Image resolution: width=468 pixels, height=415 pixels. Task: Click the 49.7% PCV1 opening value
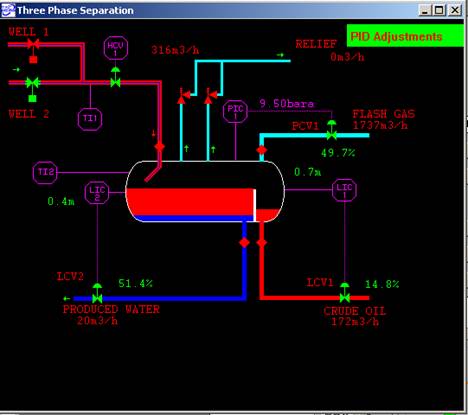coord(338,153)
